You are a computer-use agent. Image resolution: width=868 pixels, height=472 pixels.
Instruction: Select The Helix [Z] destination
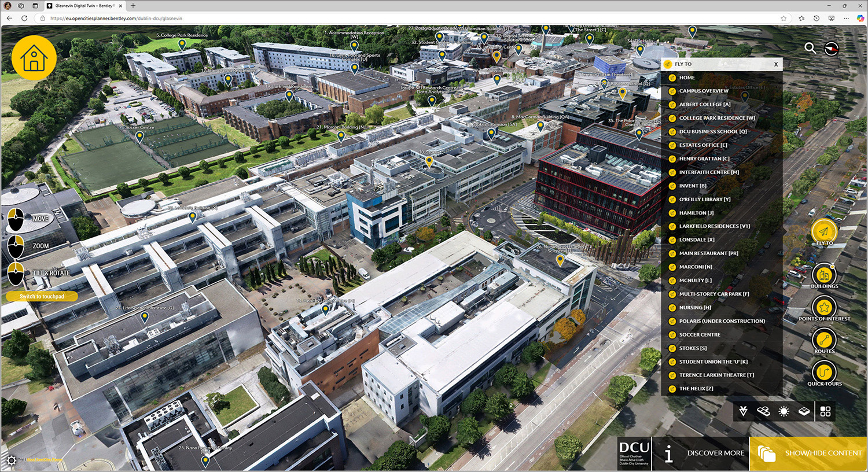[696, 389]
